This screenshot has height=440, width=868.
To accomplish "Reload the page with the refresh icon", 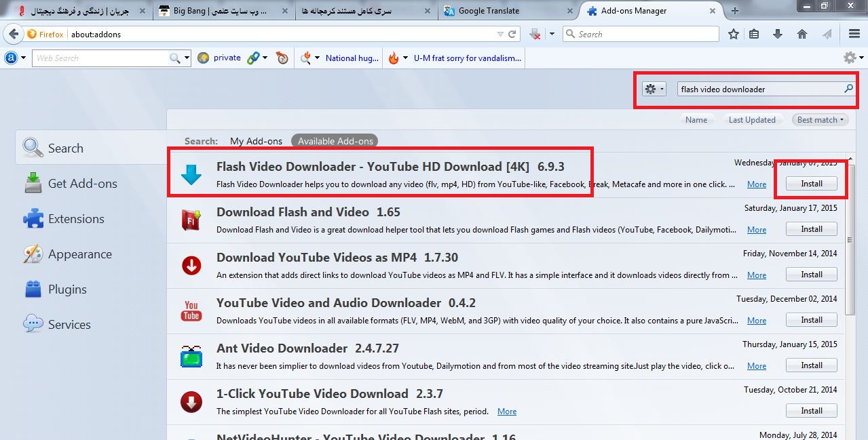I will [512, 34].
